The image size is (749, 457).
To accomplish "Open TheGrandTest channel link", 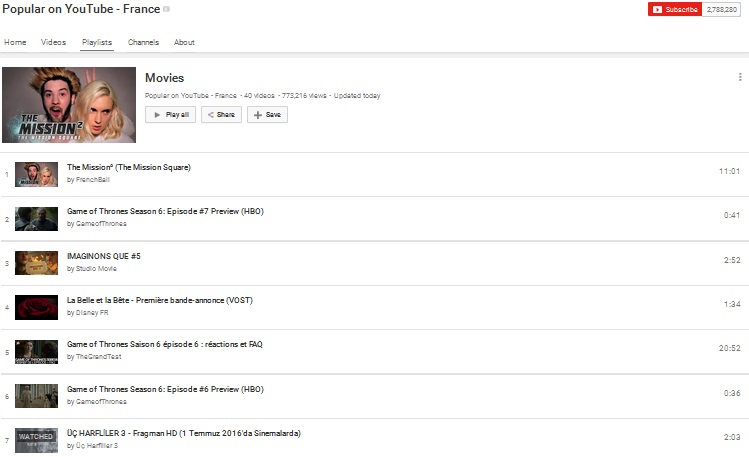I will point(98,356).
